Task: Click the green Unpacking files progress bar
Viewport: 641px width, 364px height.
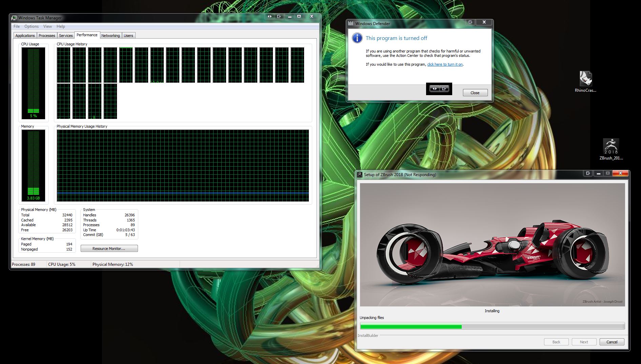Action: pos(492,326)
